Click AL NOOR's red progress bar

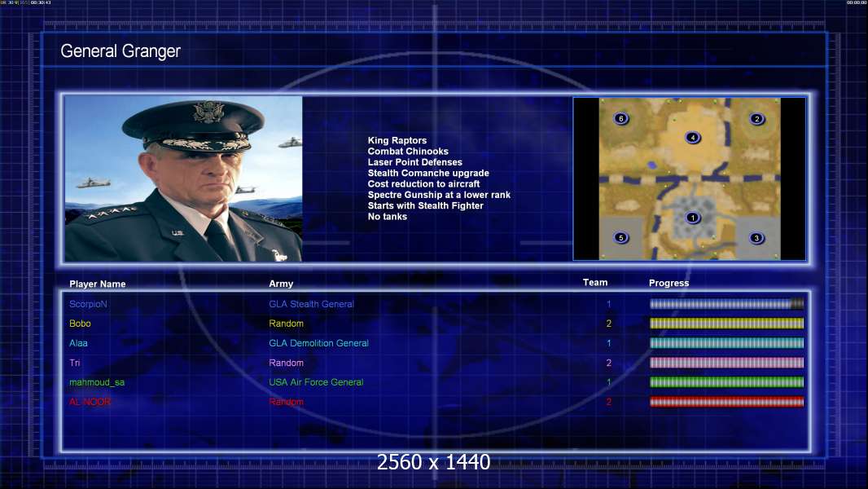726,402
